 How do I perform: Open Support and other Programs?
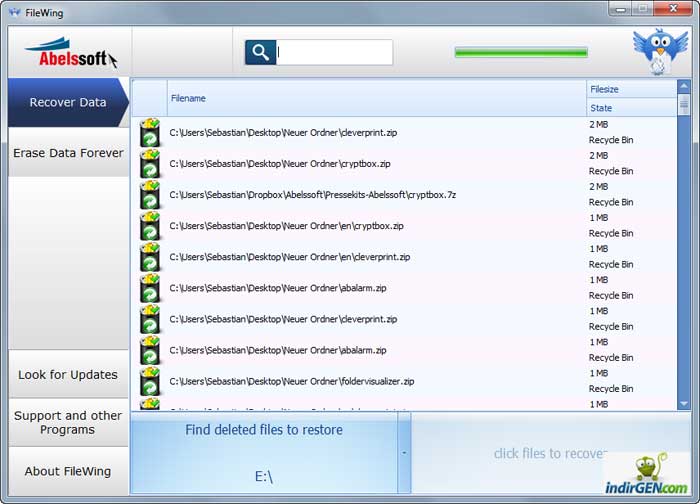click(x=68, y=422)
